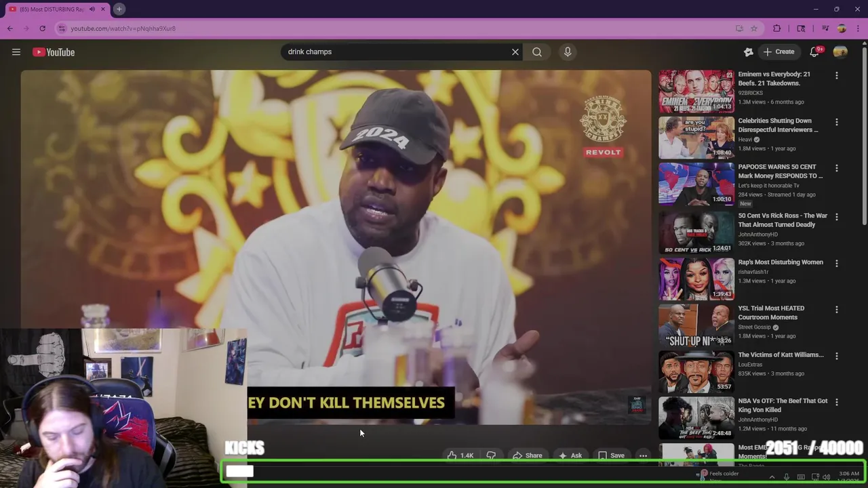Open options for PAPOOSE WARNS 50 CENT video
This screenshot has height=488, width=868.
837,168
